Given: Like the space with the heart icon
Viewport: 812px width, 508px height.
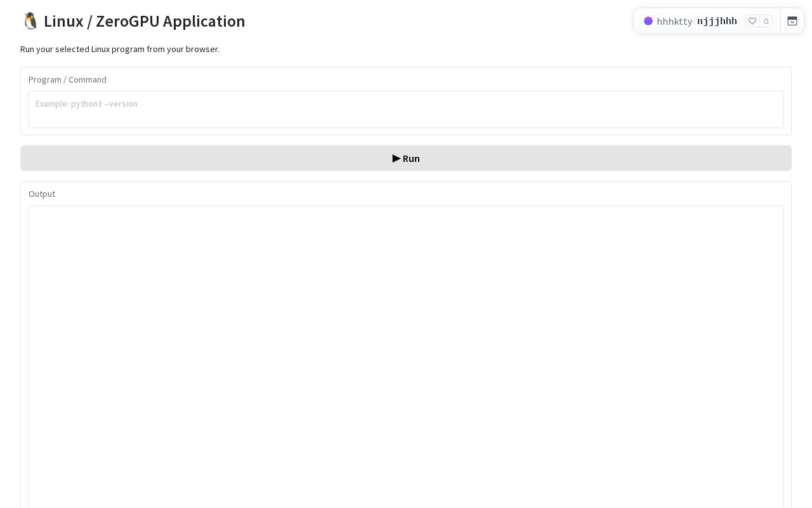Looking at the screenshot, I should tap(752, 21).
